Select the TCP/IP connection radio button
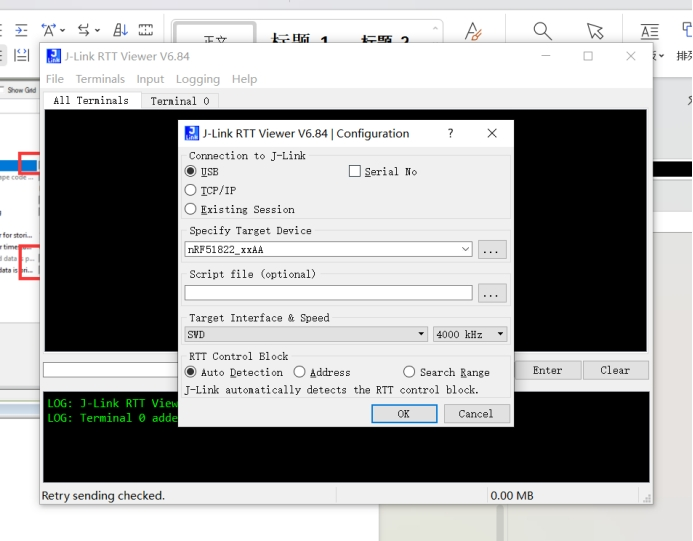693x541 pixels. point(191,190)
